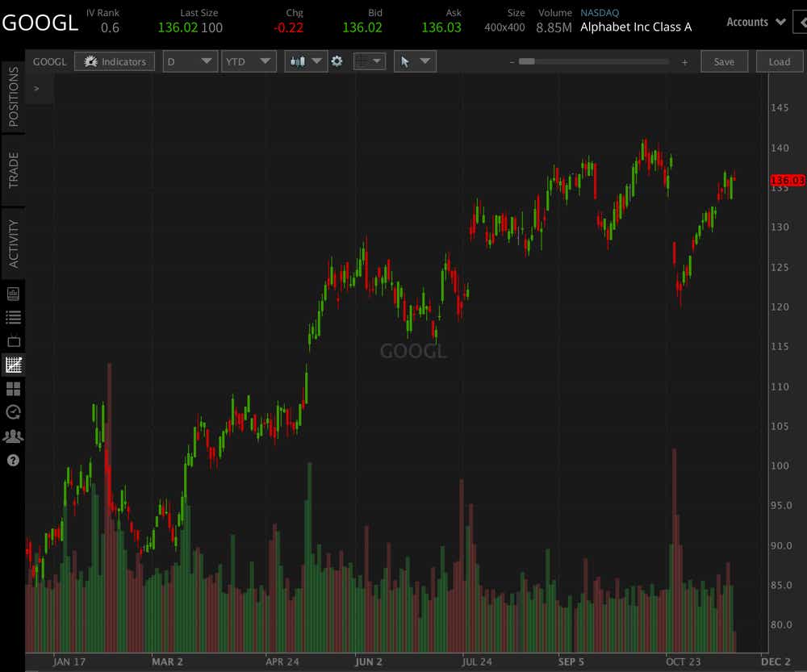Switch to the POSITIONS tab
The height and width of the screenshot is (672, 807).
13,96
